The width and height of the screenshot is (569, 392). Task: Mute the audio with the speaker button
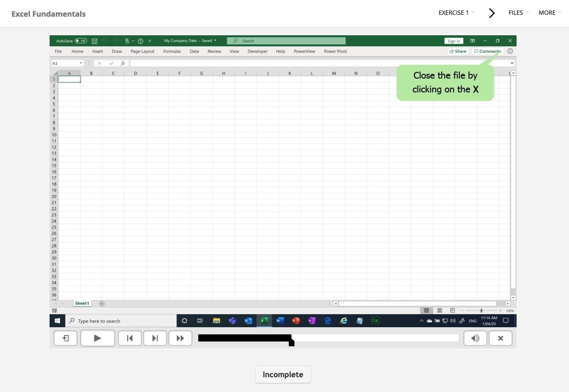(475, 338)
